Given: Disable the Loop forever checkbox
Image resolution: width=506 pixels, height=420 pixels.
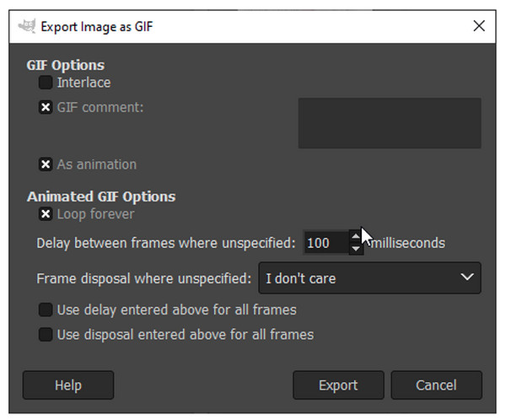Looking at the screenshot, I should coord(46,213).
